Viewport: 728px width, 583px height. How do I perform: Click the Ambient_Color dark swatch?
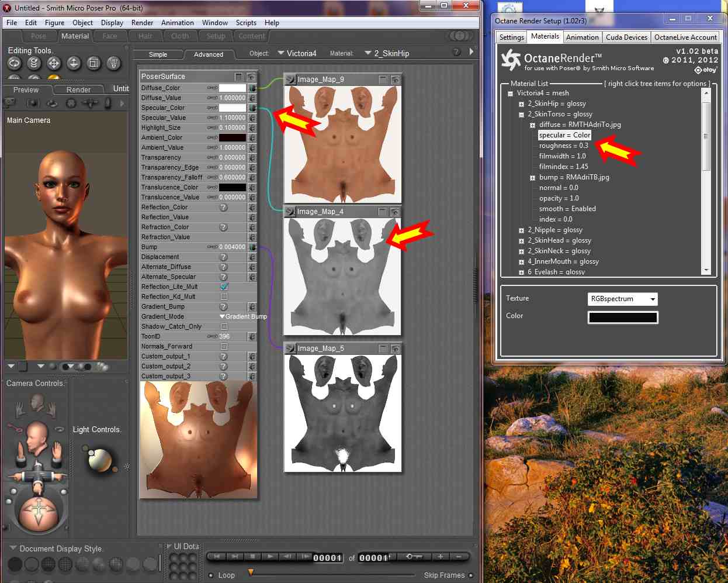[233, 137]
